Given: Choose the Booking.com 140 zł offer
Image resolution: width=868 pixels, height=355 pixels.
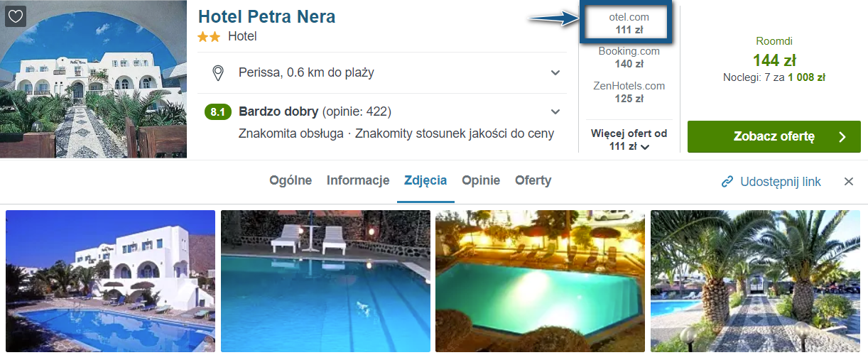Looking at the screenshot, I should pyautogui.click(x=629, y=58).
